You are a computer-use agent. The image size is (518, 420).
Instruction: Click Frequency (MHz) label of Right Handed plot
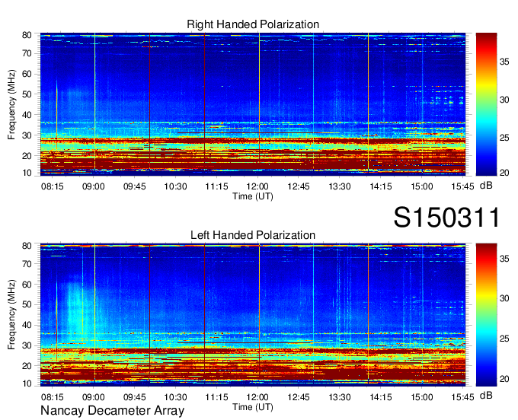[11, 104]
